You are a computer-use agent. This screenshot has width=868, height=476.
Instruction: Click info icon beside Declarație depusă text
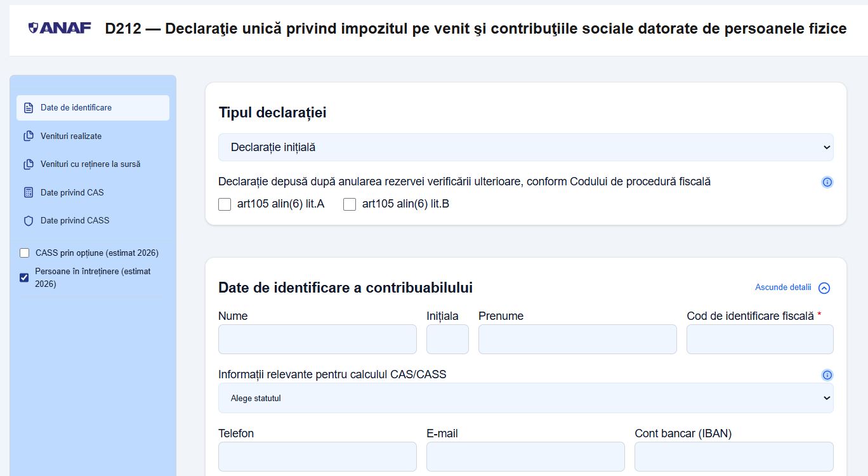coord(827,182)
